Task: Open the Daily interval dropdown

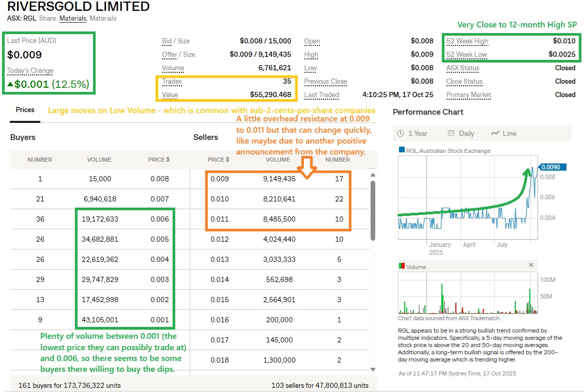Action: pyautogui.click(x=460, y=133)
